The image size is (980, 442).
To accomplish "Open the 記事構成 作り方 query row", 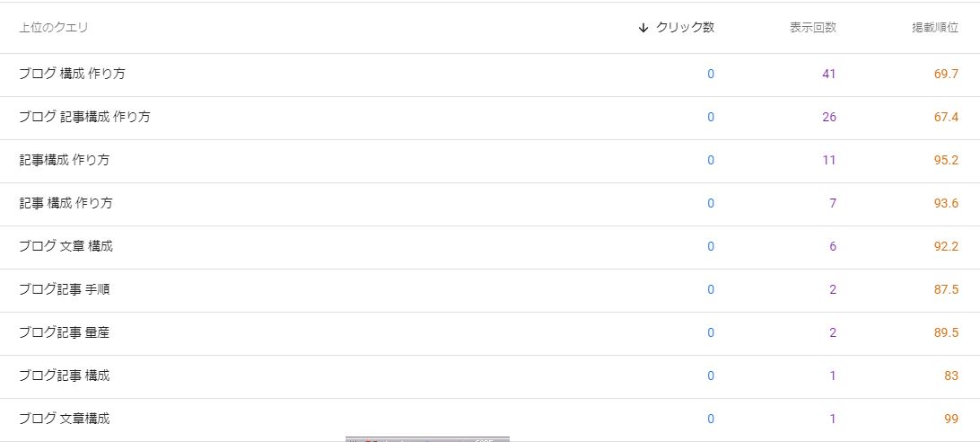I will (64, 160).
